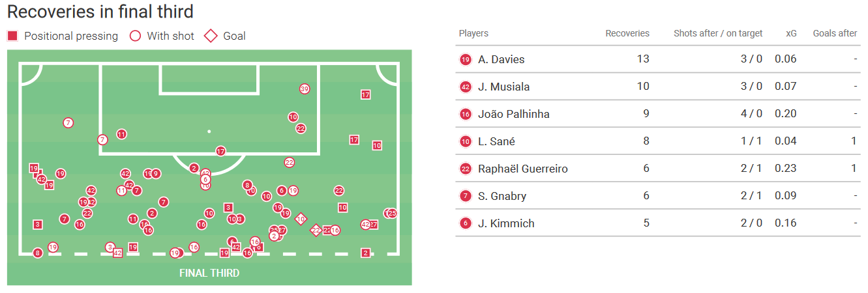This screenshot has height=293, width=868.
Task: Select the diamond goal marker numbered 10
Action: point(301,219)
